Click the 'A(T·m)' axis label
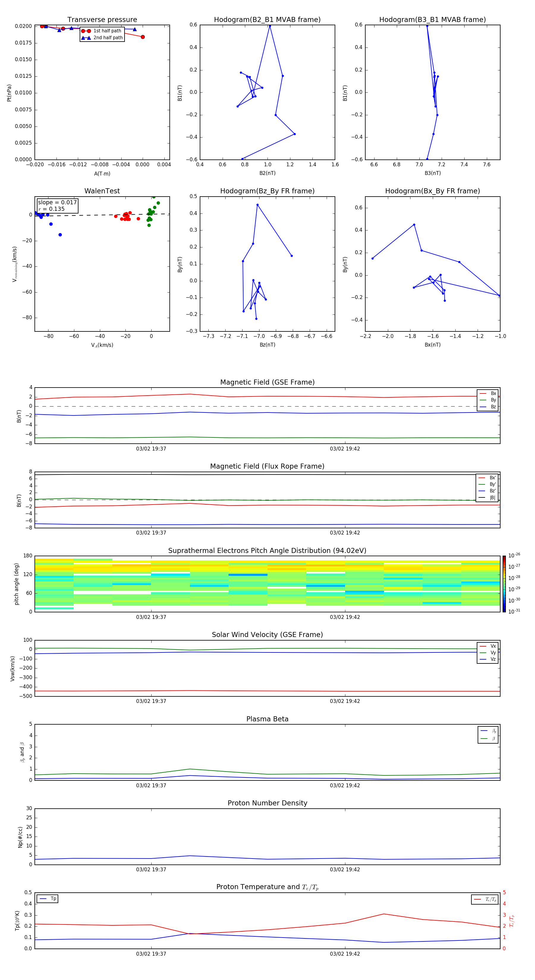The width and height of the screenshot is (535, 980). (102, 173)
